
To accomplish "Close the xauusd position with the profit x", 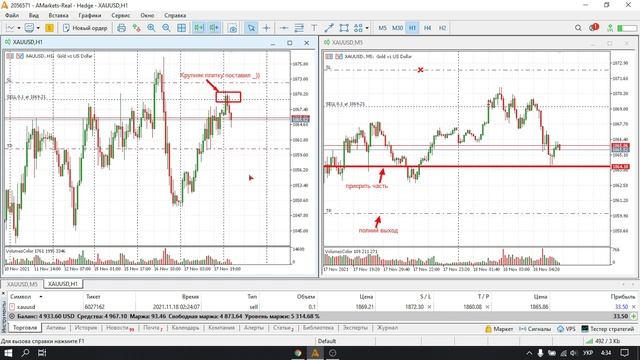I will point(633,307).
